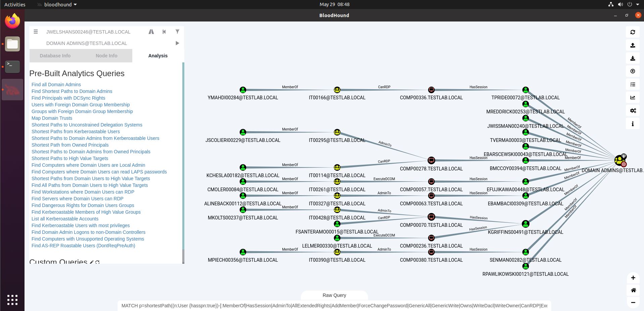The height and width of the screenshot is (311, 644).
Task: Click the Change Layout Type chart icon
Action: (x=633, y=98)
